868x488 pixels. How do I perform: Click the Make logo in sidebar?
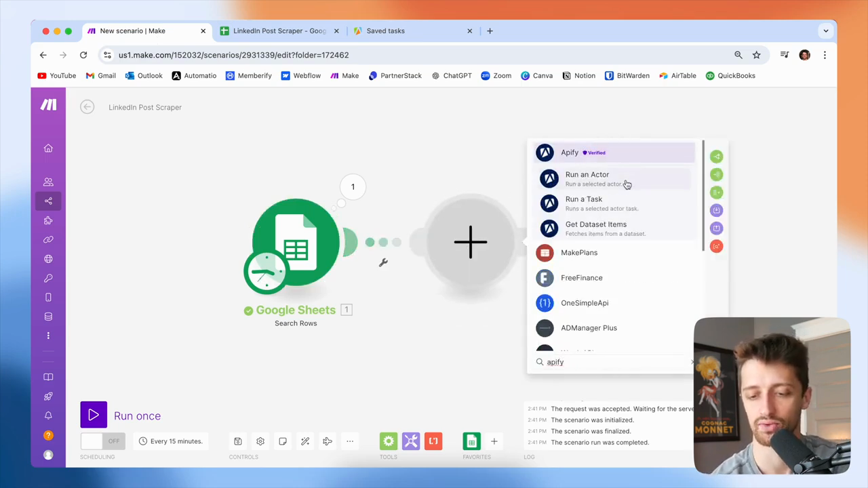click(48, 104)
